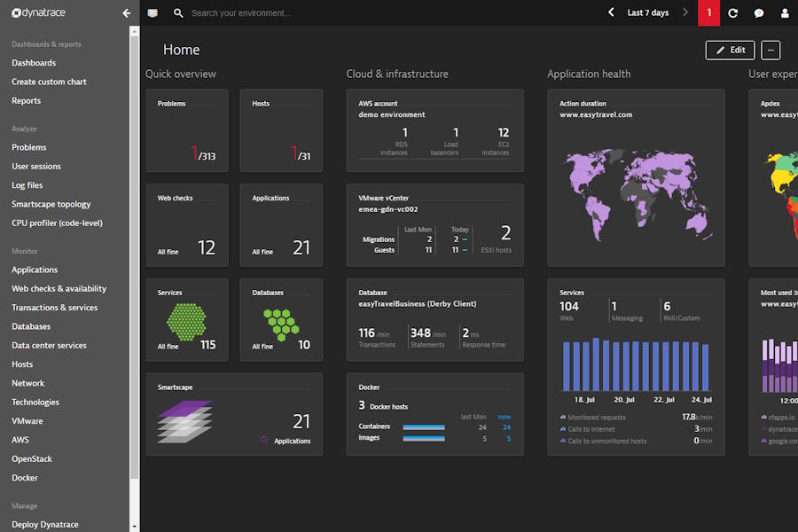Open the Applications tile showing 21
The height and width of the screenshot is (532, 798).
tap(281, 225)
